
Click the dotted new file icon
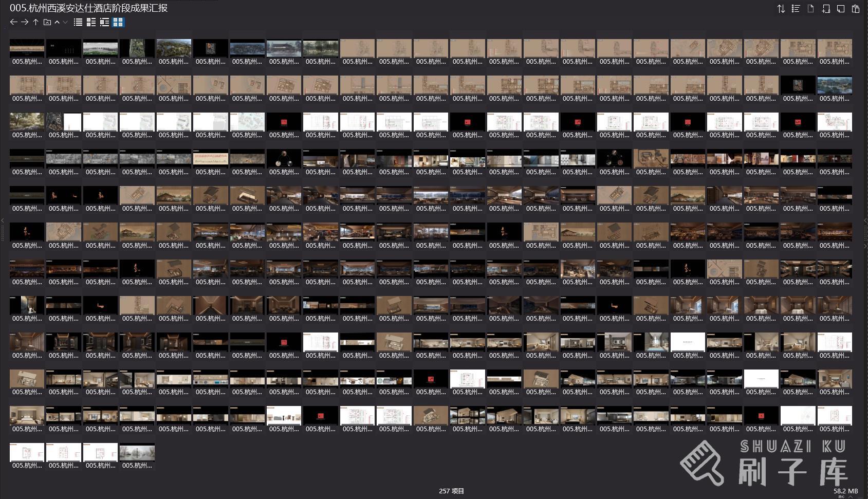tap(810, 9)
